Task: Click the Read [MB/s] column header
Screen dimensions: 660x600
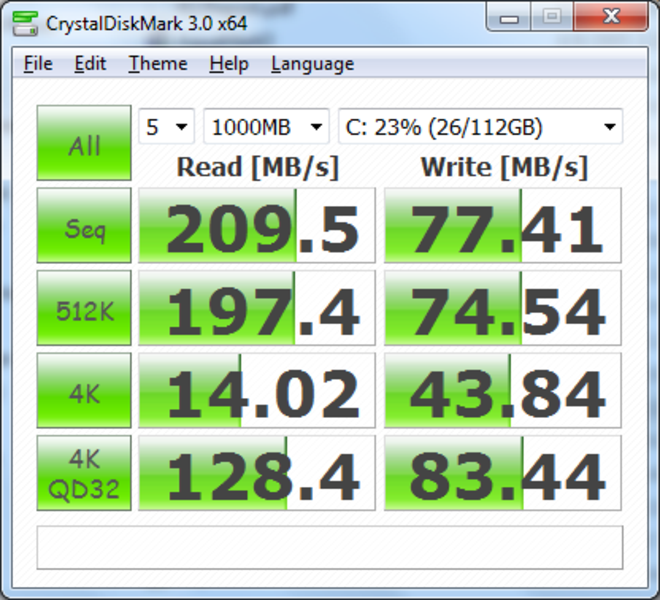Action: (258, 168)
